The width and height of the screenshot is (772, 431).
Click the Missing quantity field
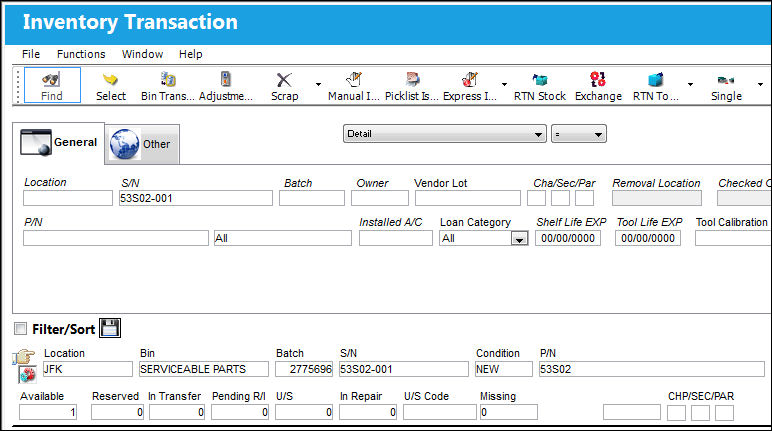click(x=509, y=412)
